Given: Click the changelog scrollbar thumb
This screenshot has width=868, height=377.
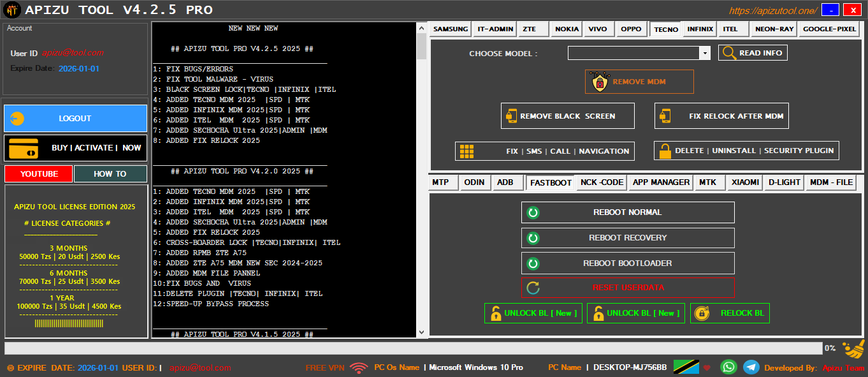Looking at the screenshot, I should pos(421,46).
